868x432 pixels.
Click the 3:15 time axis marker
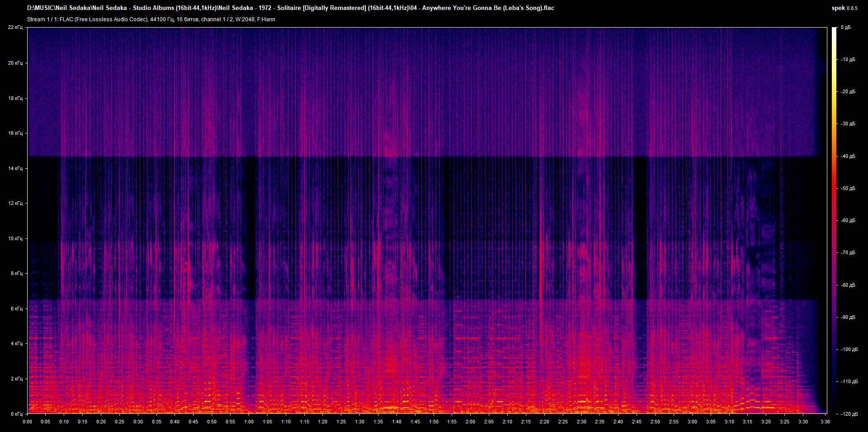click(x=748, y=422)
